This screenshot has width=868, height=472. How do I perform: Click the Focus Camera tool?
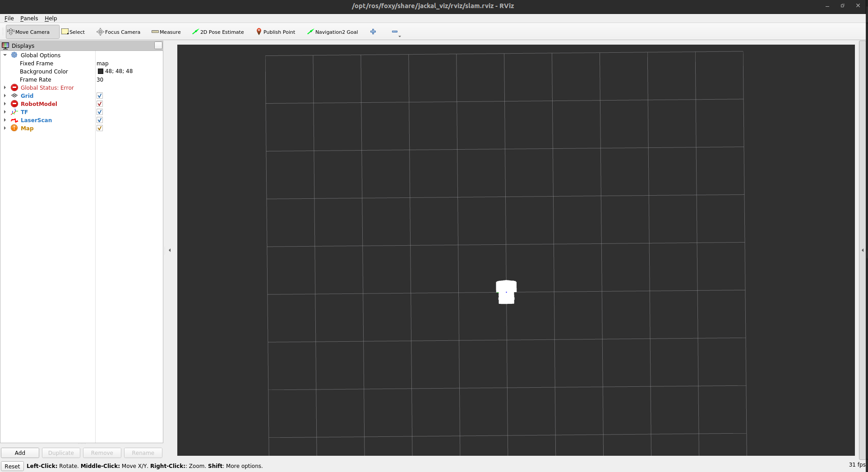(x=119, y=32)
